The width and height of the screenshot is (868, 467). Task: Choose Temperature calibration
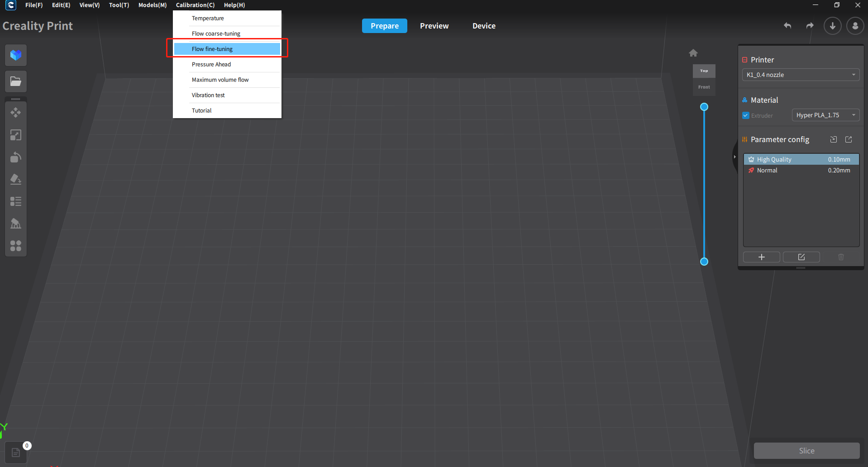227,18
